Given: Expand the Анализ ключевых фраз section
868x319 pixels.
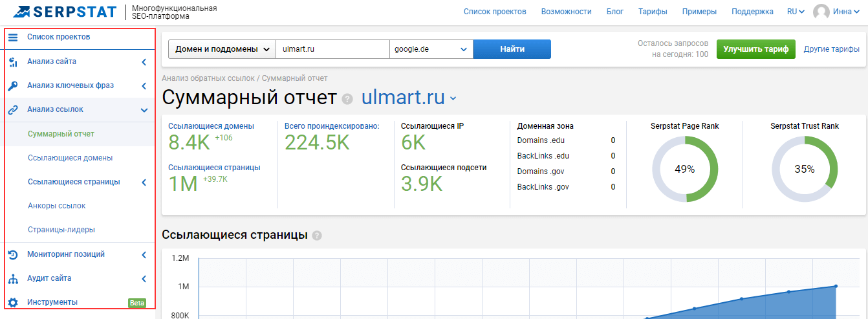Looking at the screenshot, I should point(144,86).
